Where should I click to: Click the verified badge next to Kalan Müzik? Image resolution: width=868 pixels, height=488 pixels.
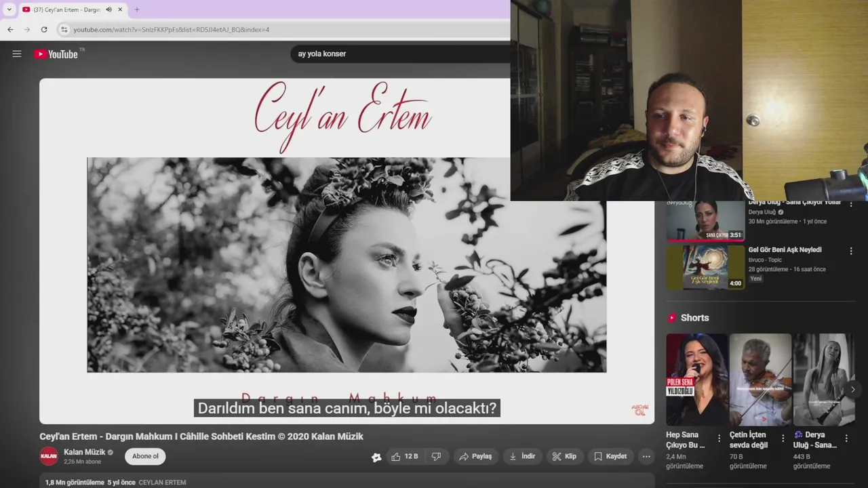coord(111,452)
